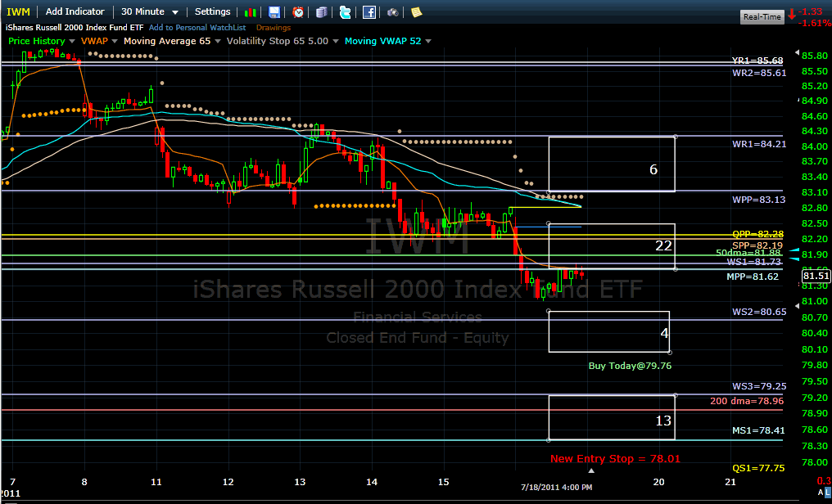Viewport: 832px width, 504px height.
Task: Click the MS1=78.41 support label
Action: coord(759,431)
